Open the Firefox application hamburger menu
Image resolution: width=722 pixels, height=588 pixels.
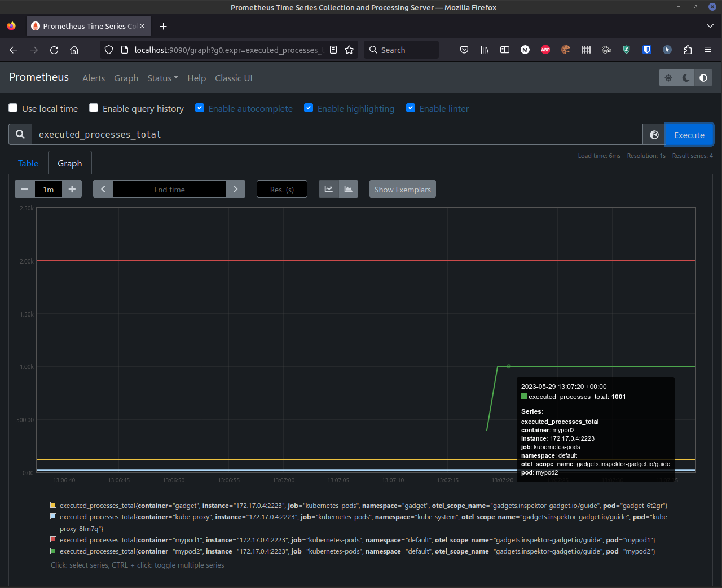tap(708, 50)
